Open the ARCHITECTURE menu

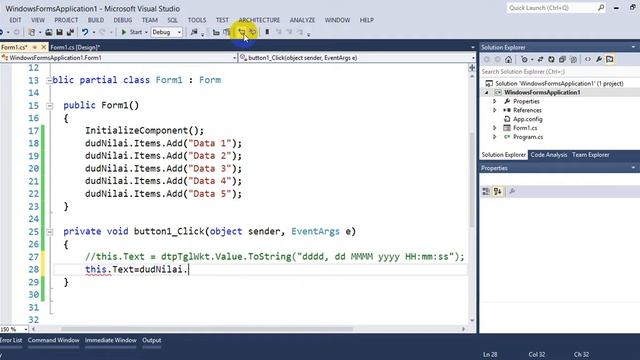point(259,20)
